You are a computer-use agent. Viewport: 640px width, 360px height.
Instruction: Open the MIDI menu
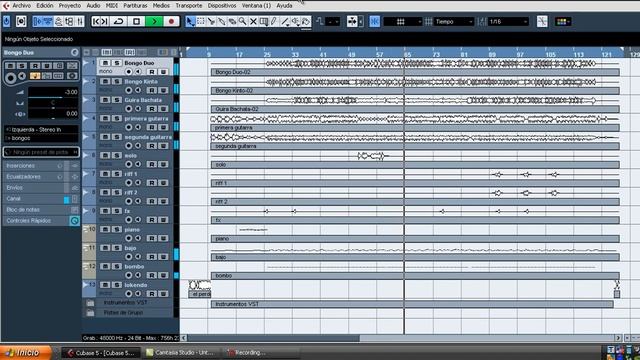click(x=111, y=6)
